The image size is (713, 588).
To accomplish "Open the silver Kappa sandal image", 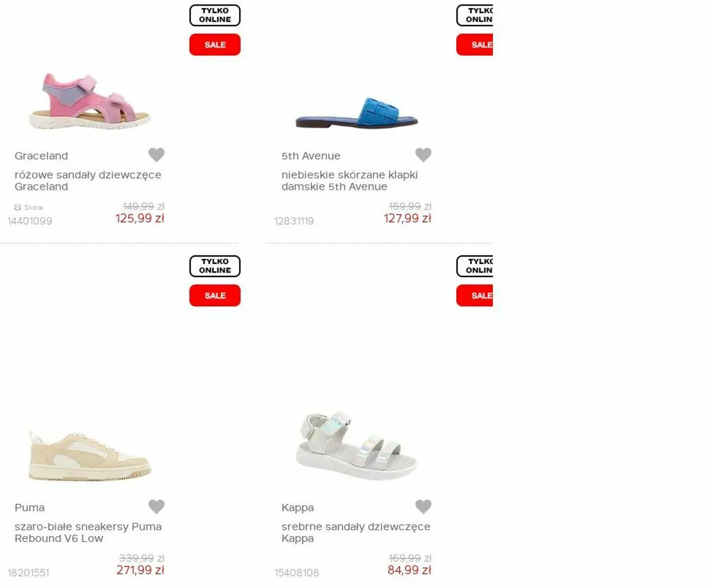I will [356, 446].
